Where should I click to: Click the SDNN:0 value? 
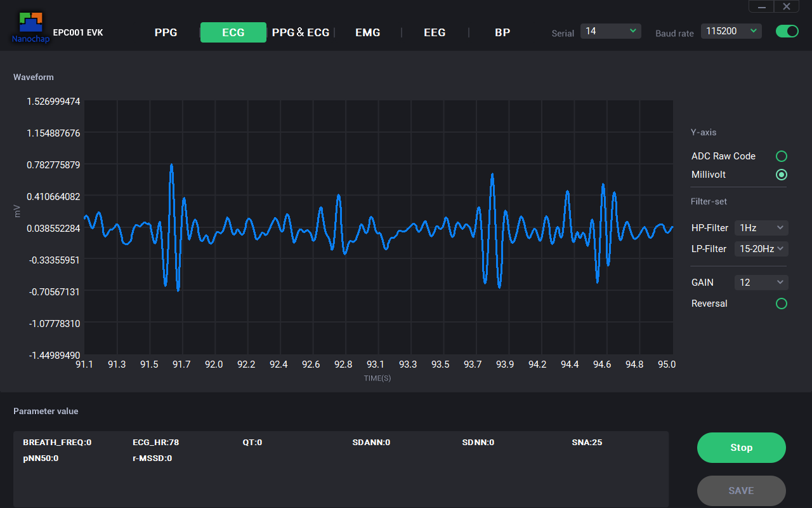(478, 443)
